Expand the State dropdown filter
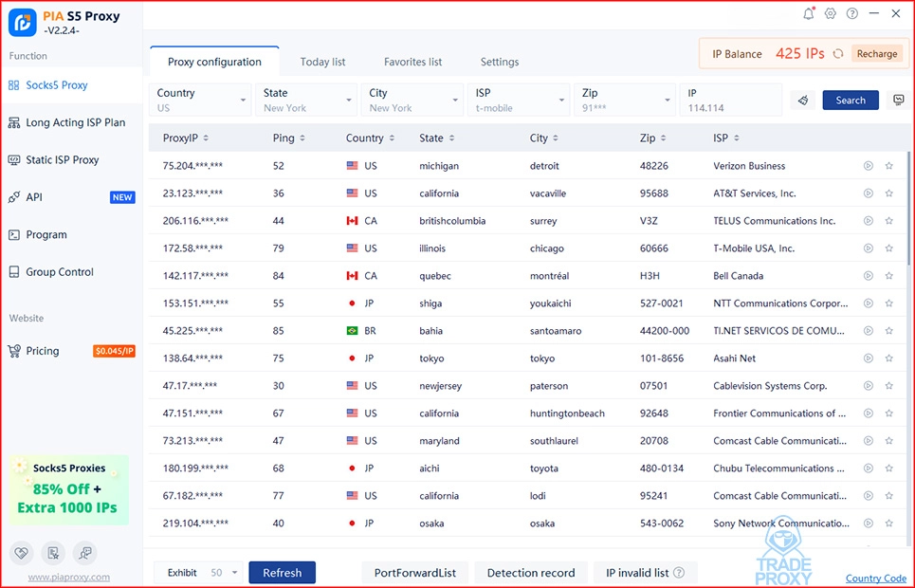Image resolution: width=915 pixels, height=588 pixels. (306, 100)
